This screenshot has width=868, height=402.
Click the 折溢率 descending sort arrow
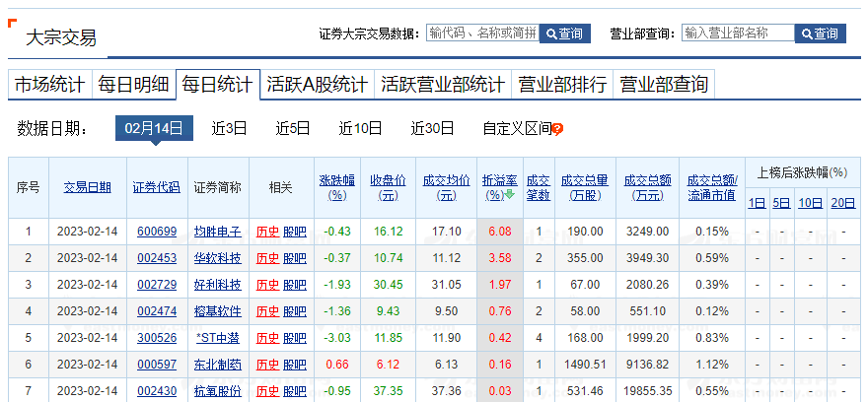tap(510, 195)
